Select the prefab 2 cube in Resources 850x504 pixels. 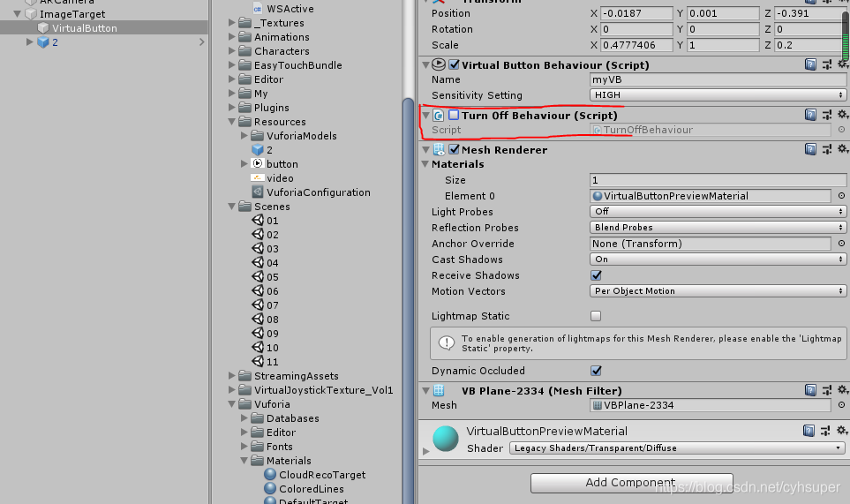click(262, 149)
